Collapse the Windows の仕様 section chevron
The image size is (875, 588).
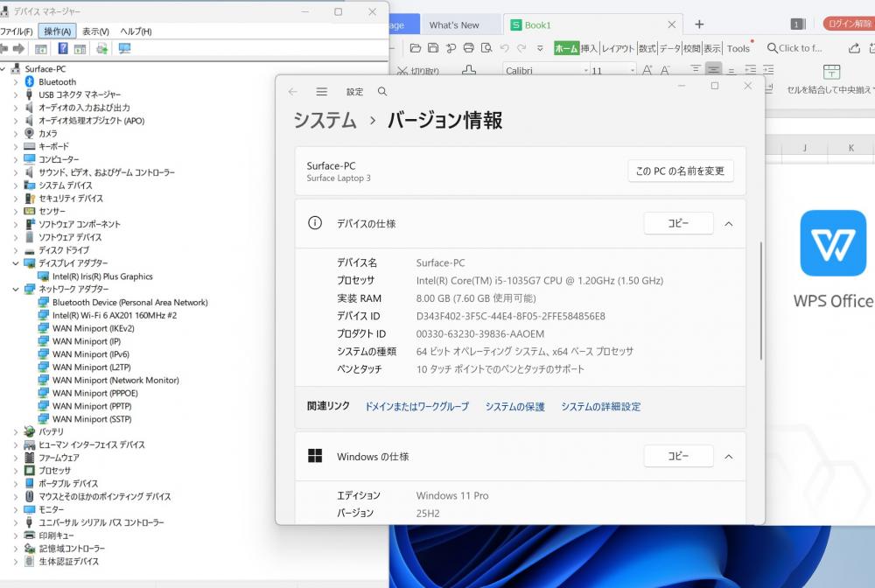728,457
